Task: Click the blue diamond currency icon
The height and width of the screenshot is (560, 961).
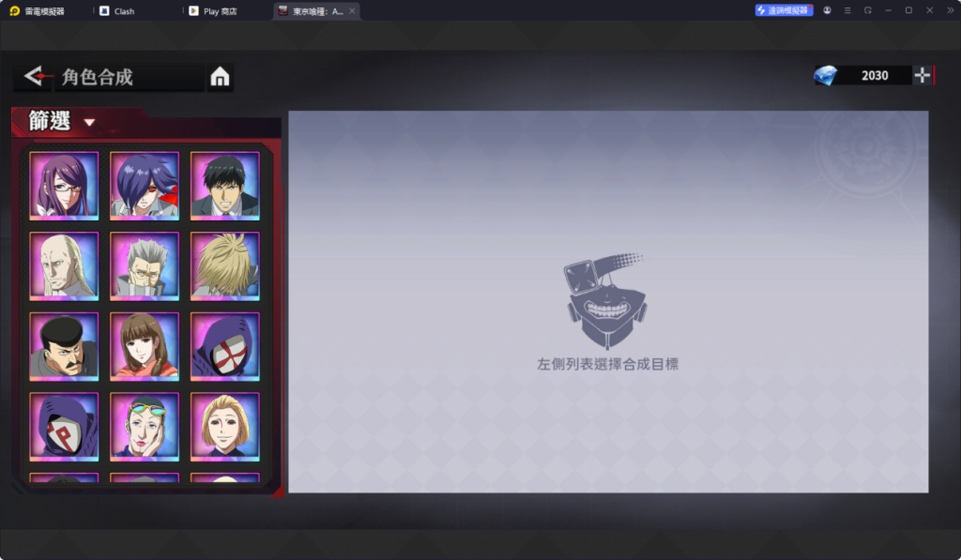Action: point(826,75)
